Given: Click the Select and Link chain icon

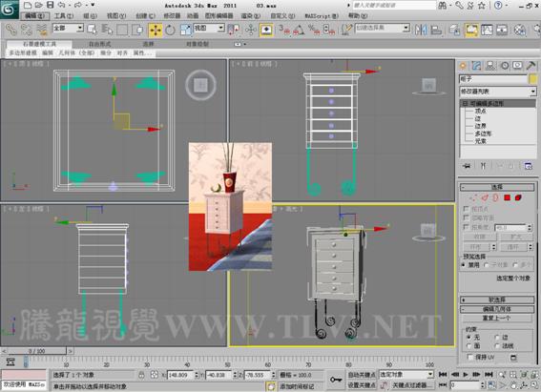Looking at the screenshot, I should click(x=11, y=30).
